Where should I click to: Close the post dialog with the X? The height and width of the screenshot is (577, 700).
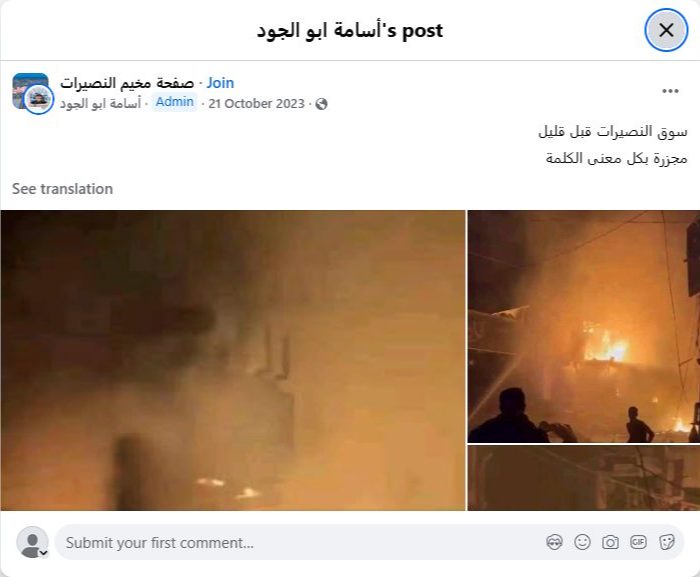coord(666,30)
